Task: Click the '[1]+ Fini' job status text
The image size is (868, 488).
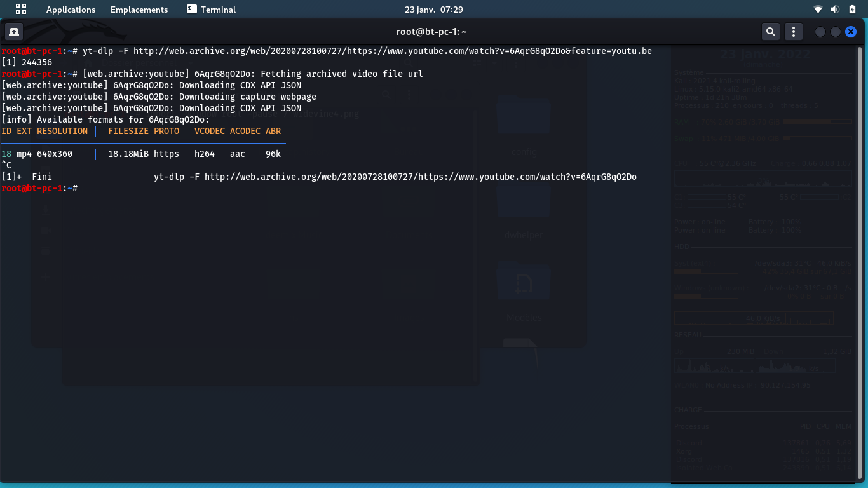Action: pyautogui.click(x=27, y=177)
